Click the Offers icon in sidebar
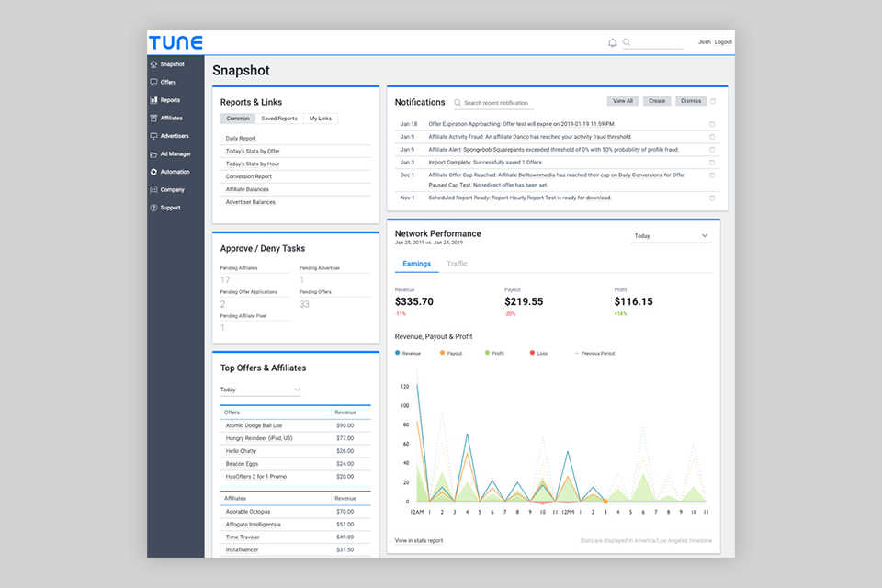The image size is (882, 588). pos(153,82)
